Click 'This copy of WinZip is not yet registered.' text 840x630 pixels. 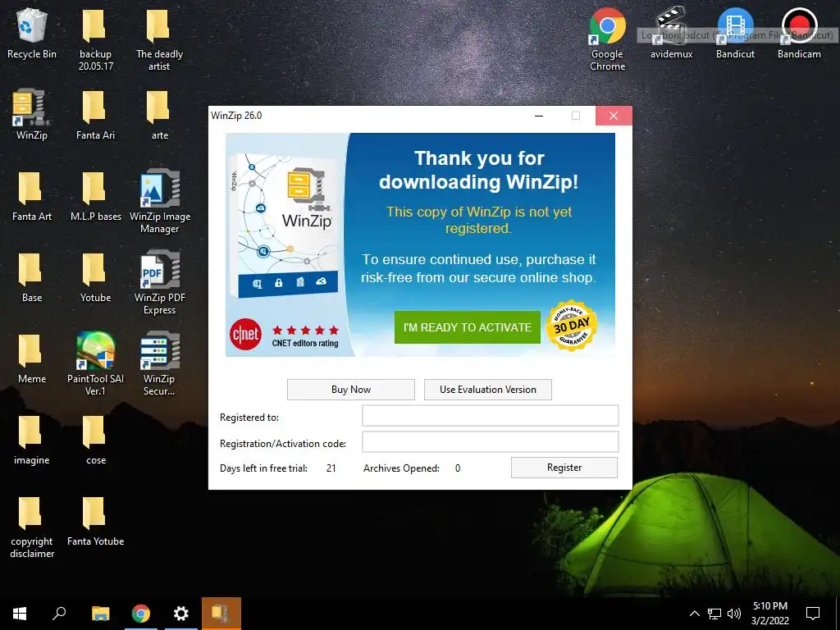(479, 220)
